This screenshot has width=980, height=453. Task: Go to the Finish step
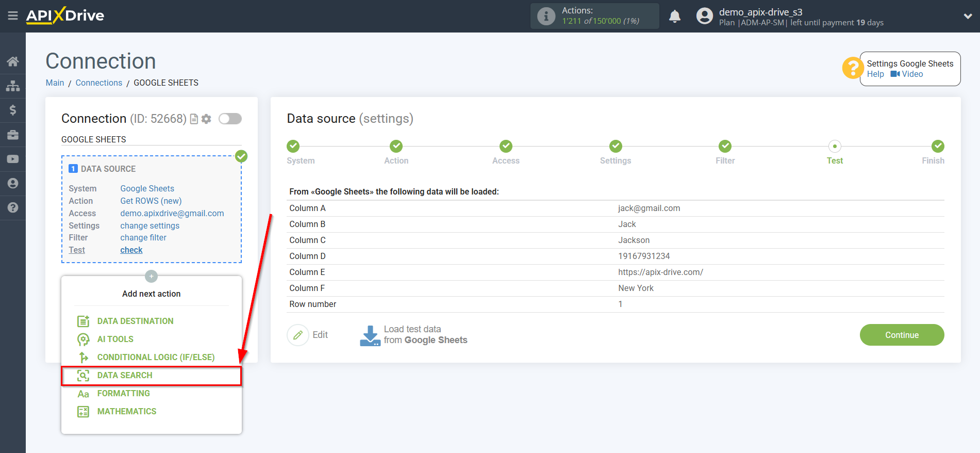click(938, 147)
